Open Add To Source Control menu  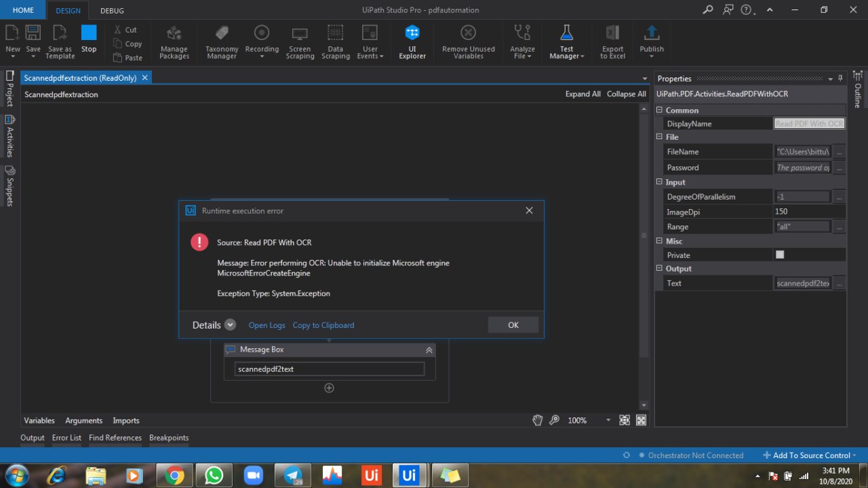click(809, 455)
